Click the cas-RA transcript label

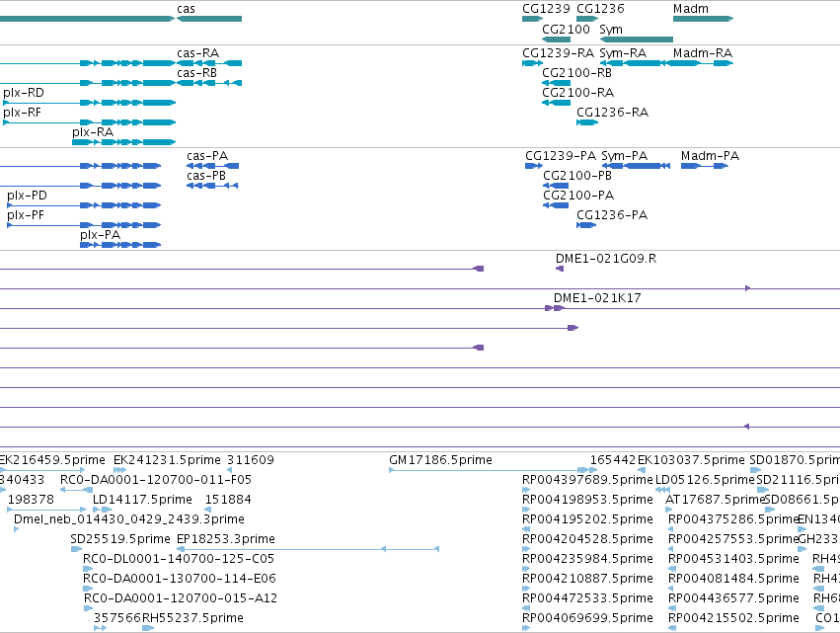pos(197,53)
